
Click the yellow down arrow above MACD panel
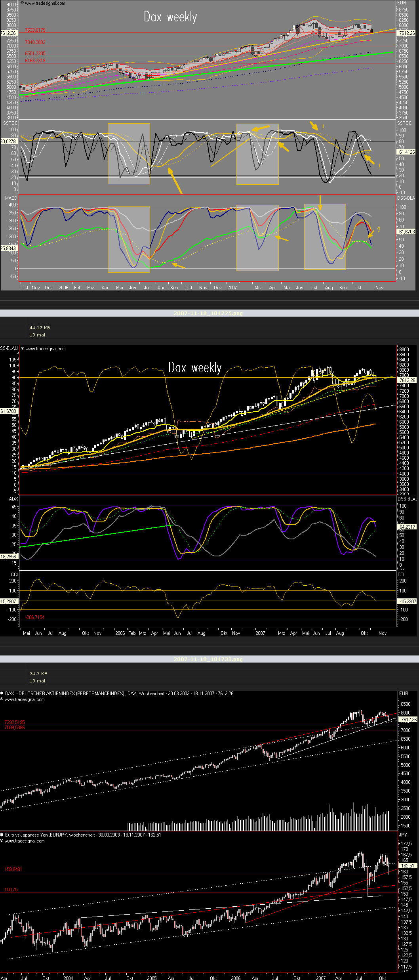[x=320, y=202]
